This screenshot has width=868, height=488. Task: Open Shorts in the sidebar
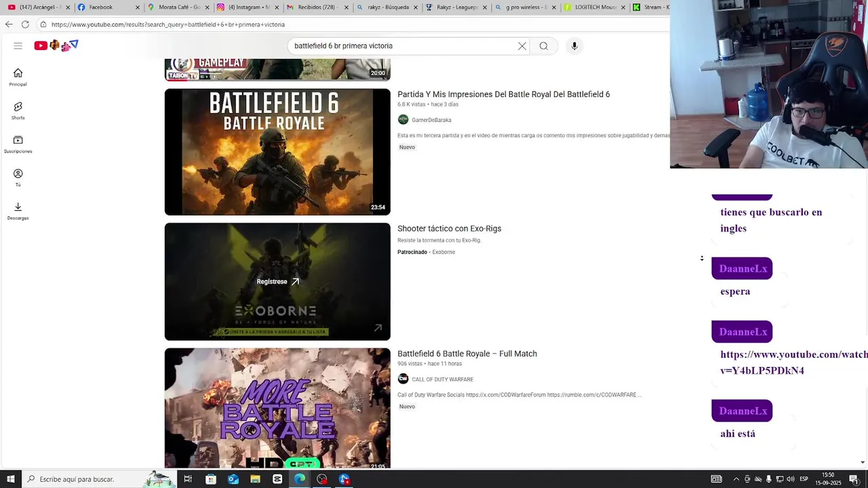click(x=18, y=111)
